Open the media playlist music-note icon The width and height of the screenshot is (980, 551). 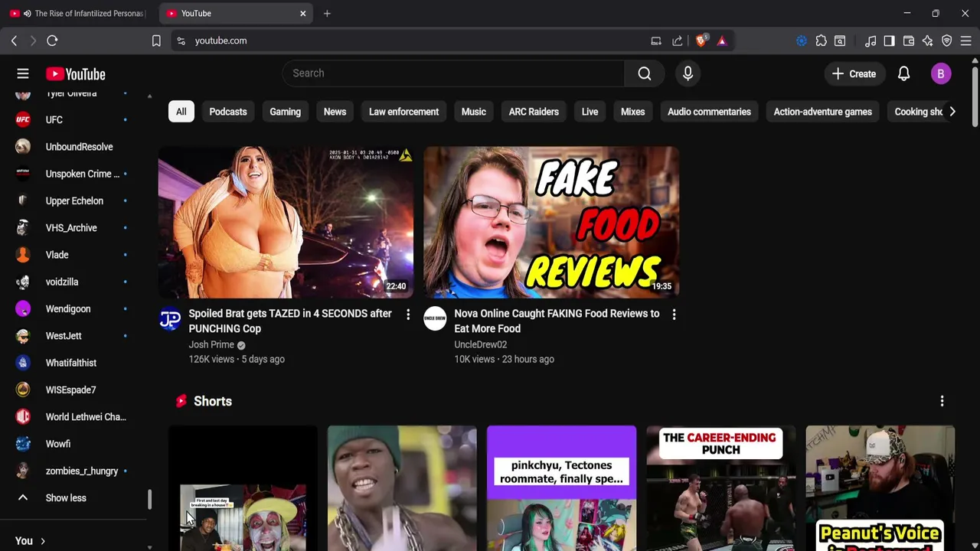tap(871, 41)
